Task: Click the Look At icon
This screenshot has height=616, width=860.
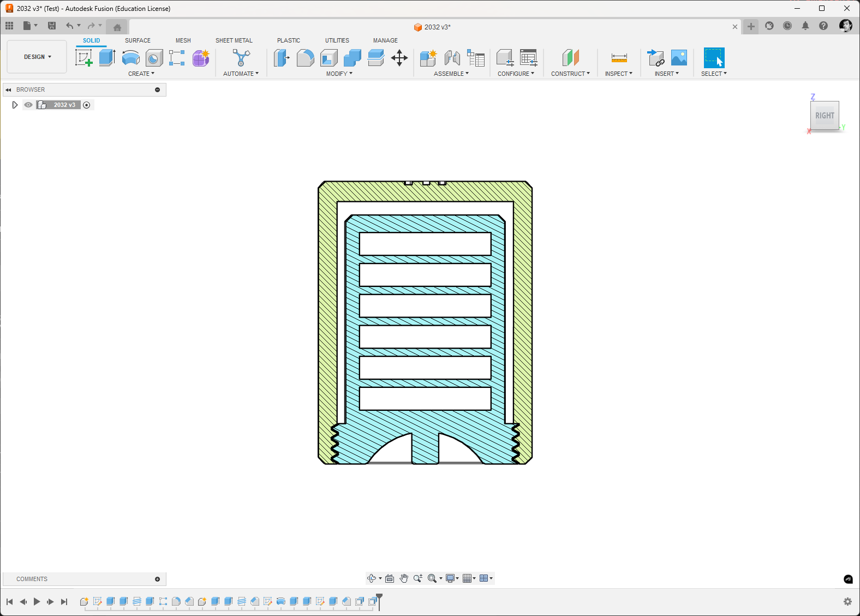Action: pos(390,578)
